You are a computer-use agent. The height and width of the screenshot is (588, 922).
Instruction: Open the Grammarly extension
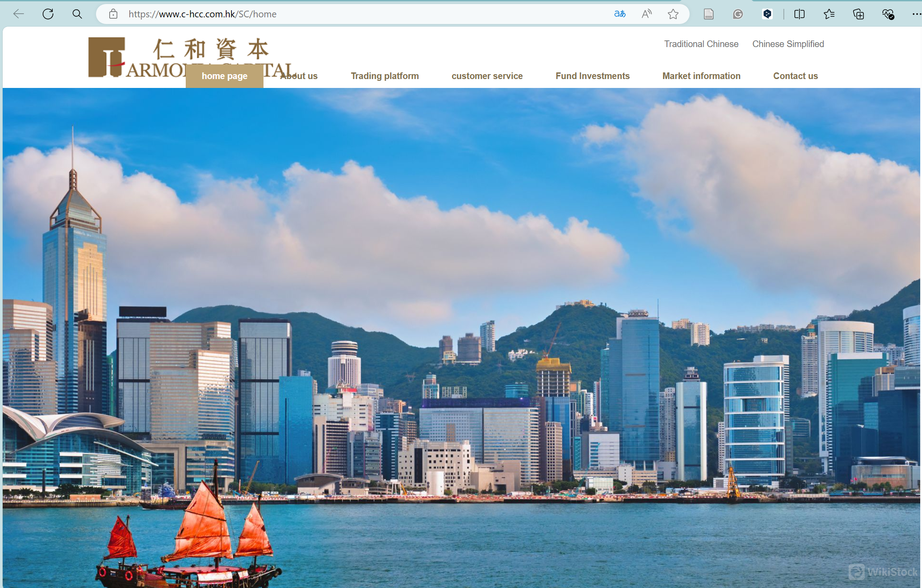pyautogui.click(x=738, y=14)
